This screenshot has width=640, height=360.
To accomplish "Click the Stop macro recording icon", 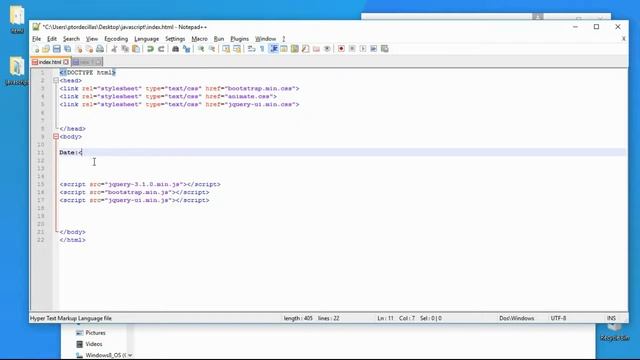I will 352,49.
